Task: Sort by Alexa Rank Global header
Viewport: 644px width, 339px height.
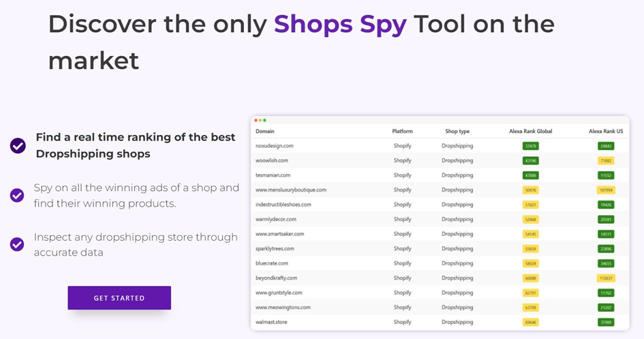Action: (531, 131)
